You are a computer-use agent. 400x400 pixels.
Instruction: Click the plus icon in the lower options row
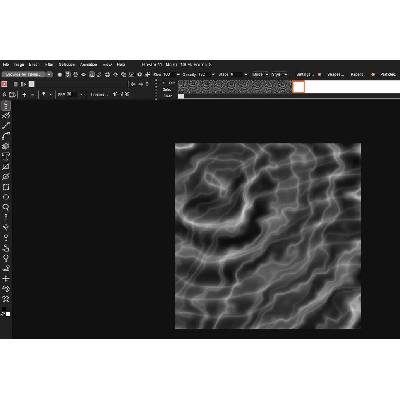tap(24, 95)
